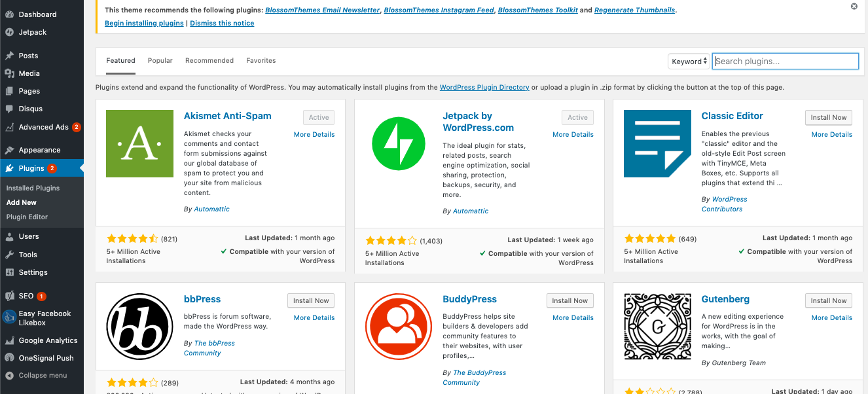Switch to the Featured tab

120,60
